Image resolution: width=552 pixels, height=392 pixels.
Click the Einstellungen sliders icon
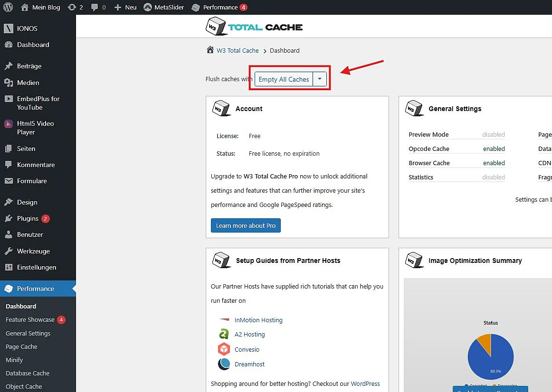[9, 268]
